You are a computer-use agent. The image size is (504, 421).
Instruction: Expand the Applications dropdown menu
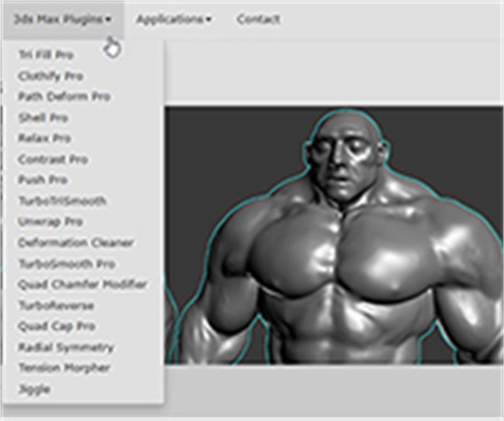pos(174,20)
